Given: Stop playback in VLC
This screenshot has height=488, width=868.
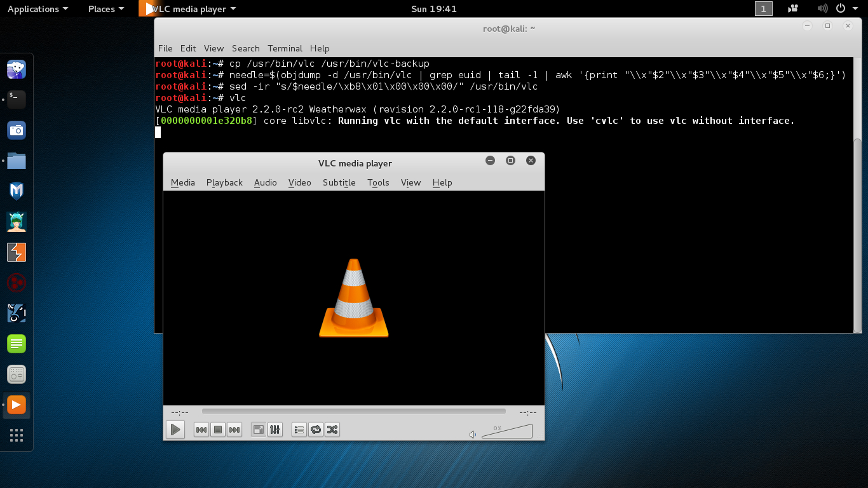Looking at the screenshot, I should pyautogui.click(x=218, y=430).
